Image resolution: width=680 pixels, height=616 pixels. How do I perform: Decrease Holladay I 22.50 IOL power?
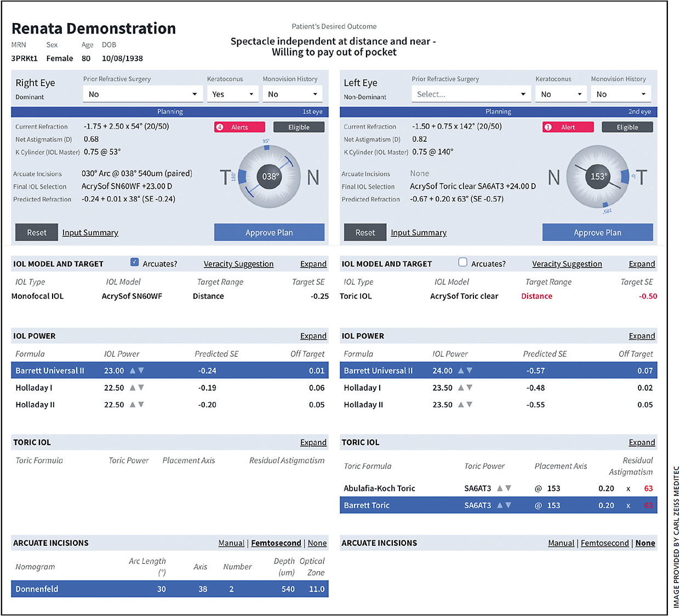(x=141, y=387)
